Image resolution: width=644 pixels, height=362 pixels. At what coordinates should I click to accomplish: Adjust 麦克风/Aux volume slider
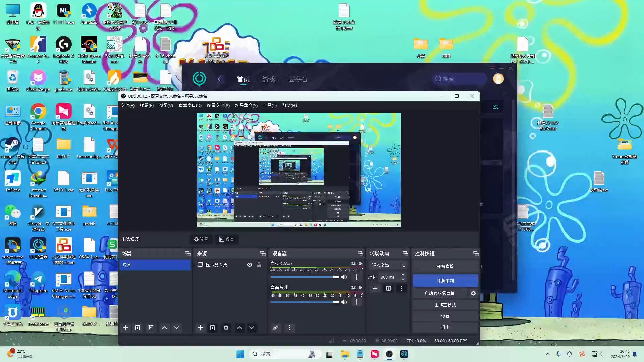(305, 277)
